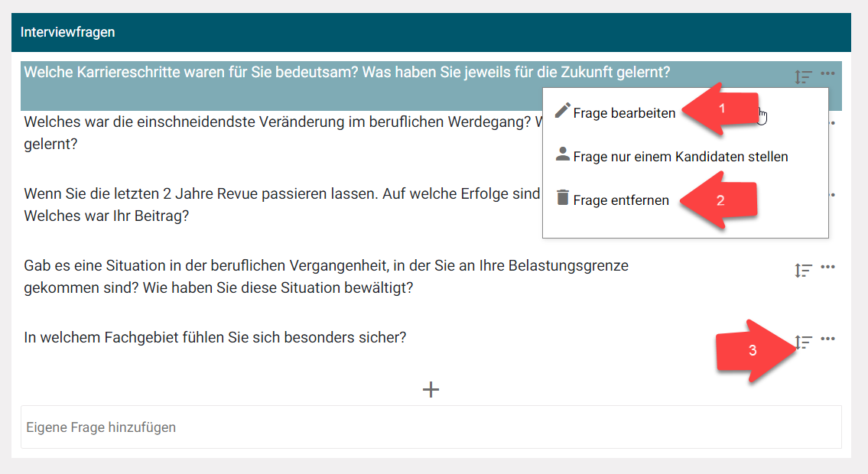The width and height of the screenshot is (868, 474).
Task: Click the person icon next to Kandidaten stellen
Action: click(x=562, y=154)
